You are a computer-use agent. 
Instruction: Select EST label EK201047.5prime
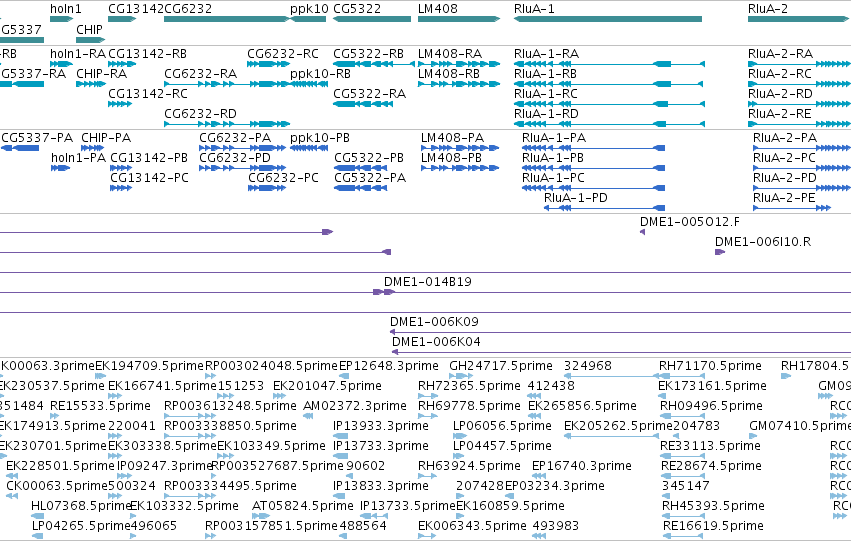coord(327,386)
